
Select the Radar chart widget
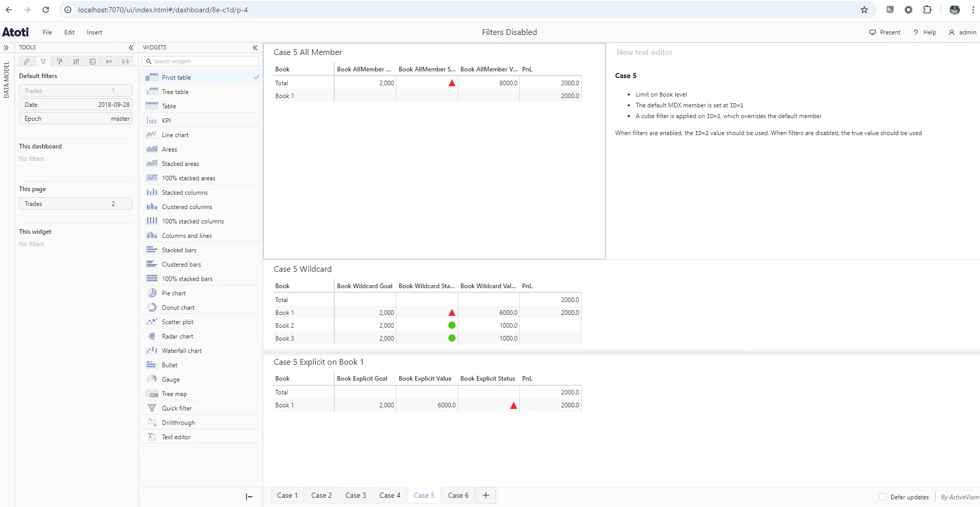[201, 336]
